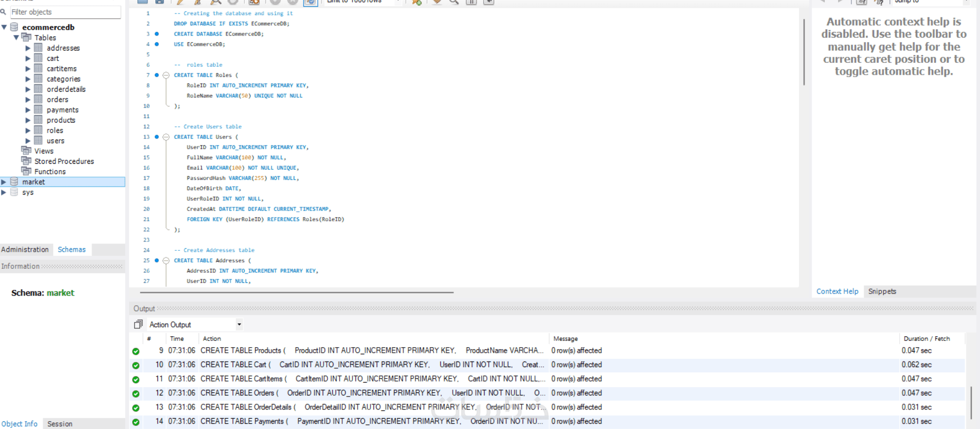The width and height of the screenshot is (980, 429).
Task: Click the products table icon
Action: (38, 119)
